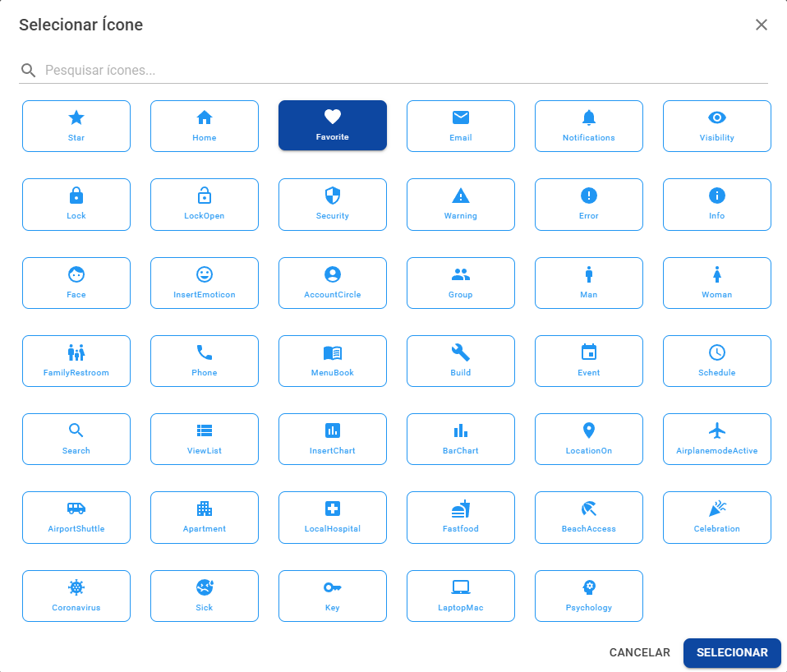Choose the Man icon tile
787x672 pixels.
pyautogui.click(x=589, y=283)
